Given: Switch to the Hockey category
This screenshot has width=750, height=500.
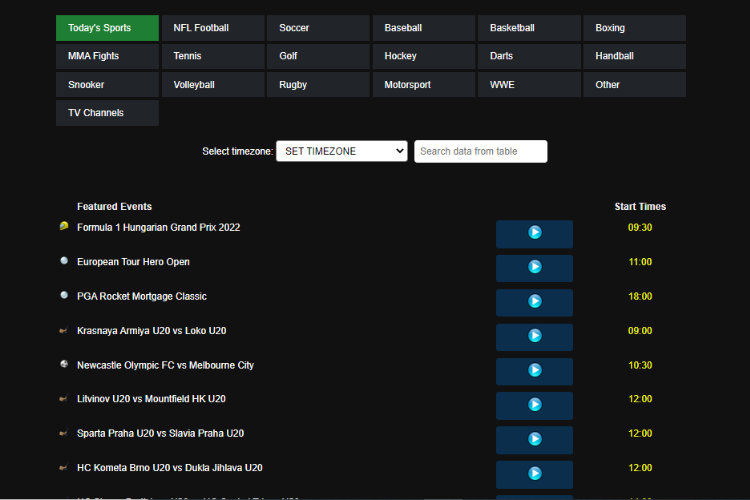Looking at the screenshot, I should coord(424,56).
